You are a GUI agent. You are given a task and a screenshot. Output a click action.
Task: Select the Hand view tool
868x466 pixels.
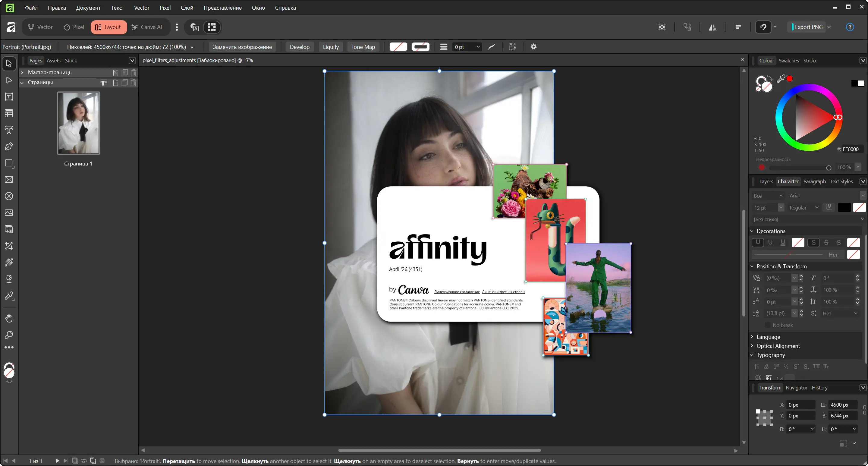pyautogui.click(x=9, y=318)
